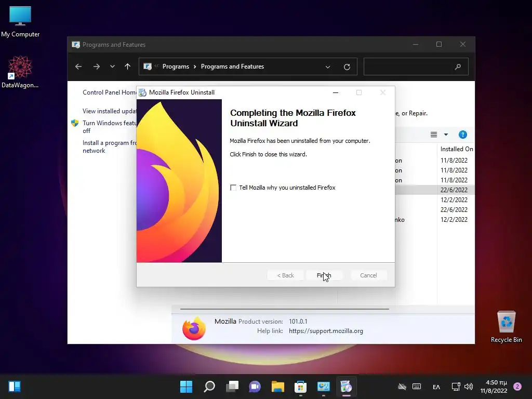This screenshot has width=532, height=399.
Task: Open the Chat app on the taskbar
Action: click(x=255, y=387)
